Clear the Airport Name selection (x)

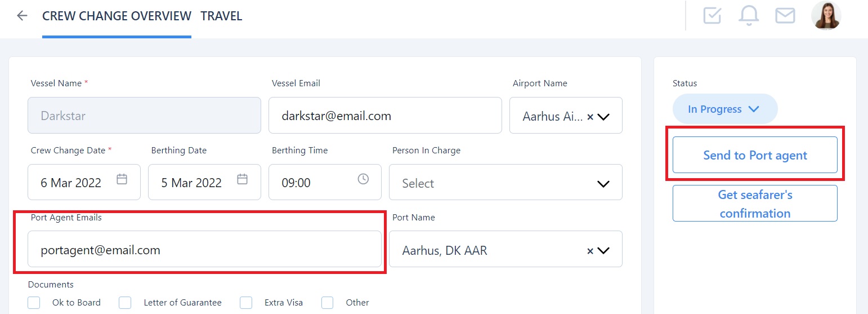click(590, 117)
